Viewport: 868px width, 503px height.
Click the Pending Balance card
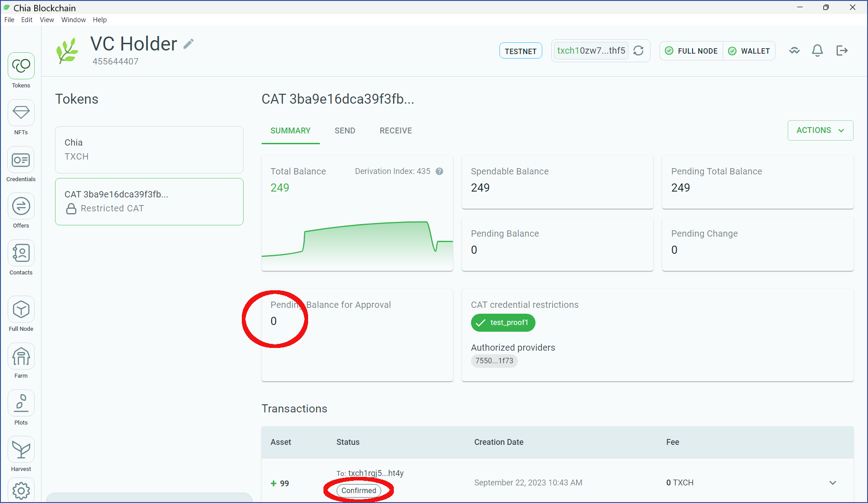point(558,244)
